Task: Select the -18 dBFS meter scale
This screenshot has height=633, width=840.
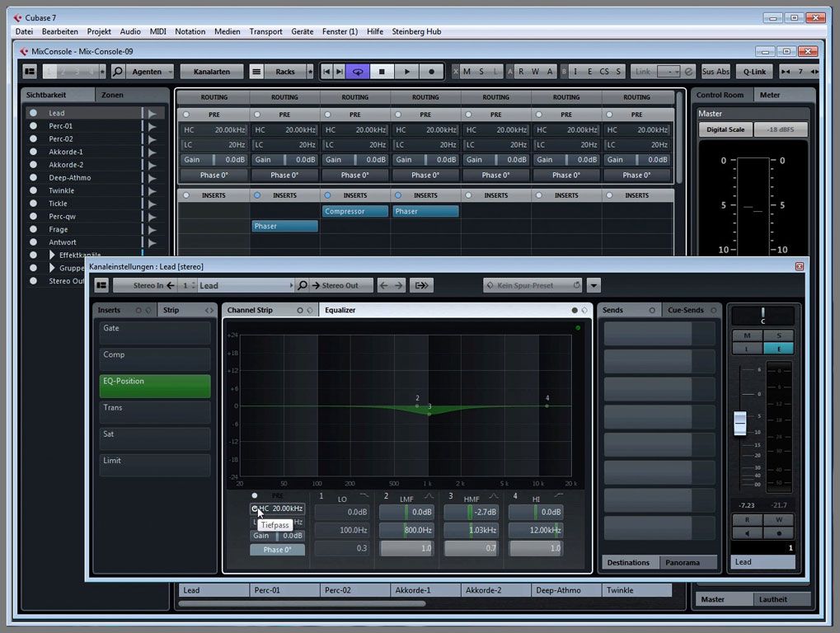Action: point(781,129)
